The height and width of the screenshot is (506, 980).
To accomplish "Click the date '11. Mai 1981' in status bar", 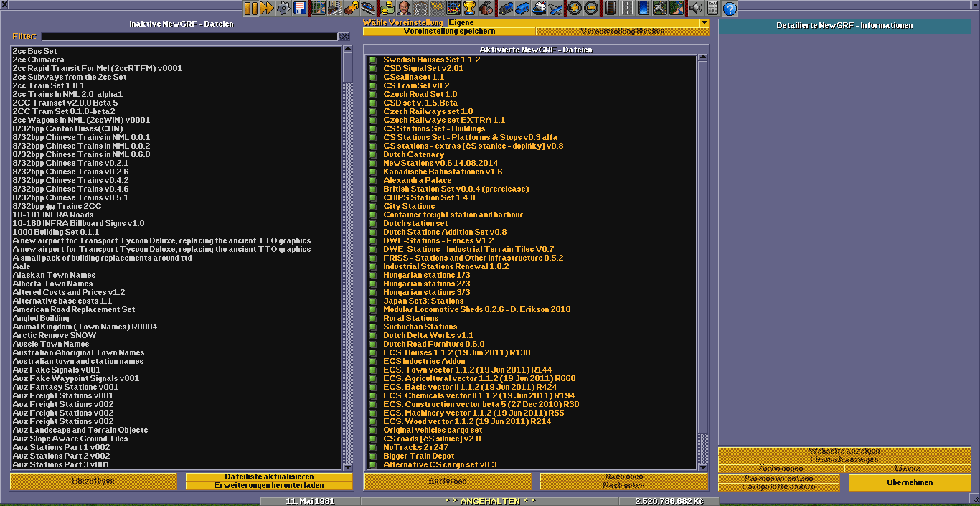I will coord(310,501).
